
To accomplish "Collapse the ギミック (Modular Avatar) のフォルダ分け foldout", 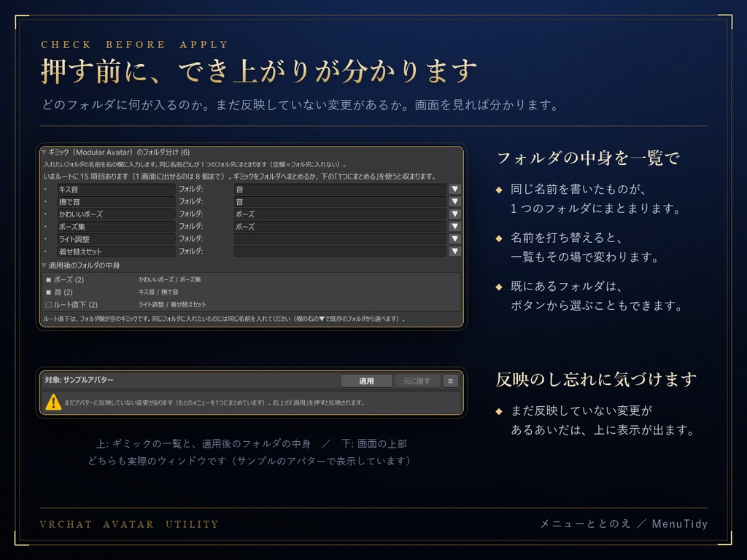I will click(44, 152).
